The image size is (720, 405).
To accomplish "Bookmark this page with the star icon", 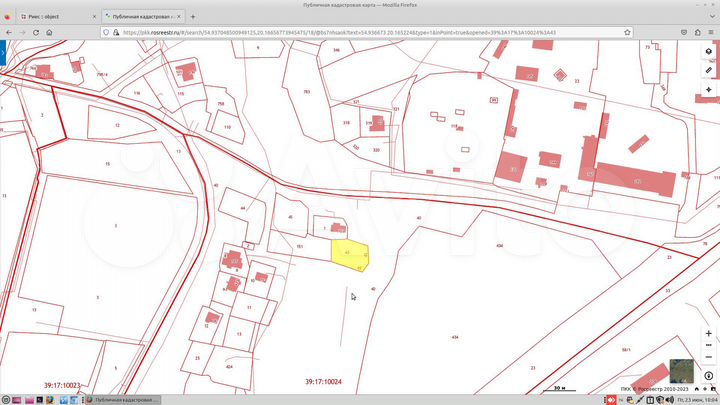I will [x=626, y=32].
